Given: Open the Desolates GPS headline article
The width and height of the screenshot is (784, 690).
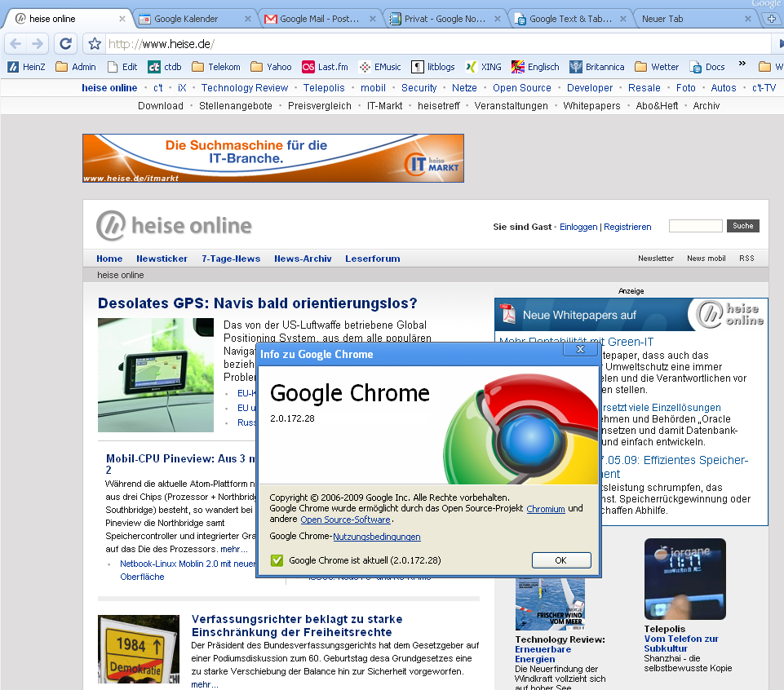Looking at the screenshot, I should (x=258, y=303).
